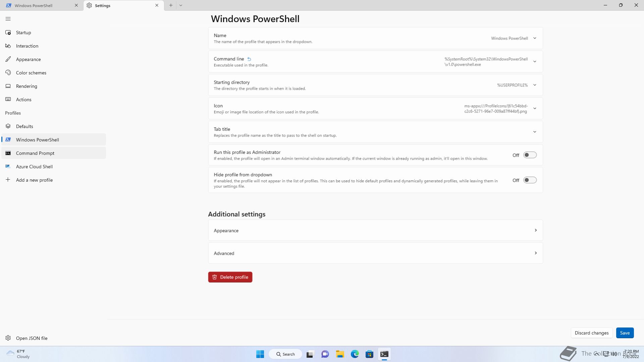Click the Terminal icon in taskbar
Image resolution: width=644 pixels, height=362 pixels.
(x=384, y=354)
